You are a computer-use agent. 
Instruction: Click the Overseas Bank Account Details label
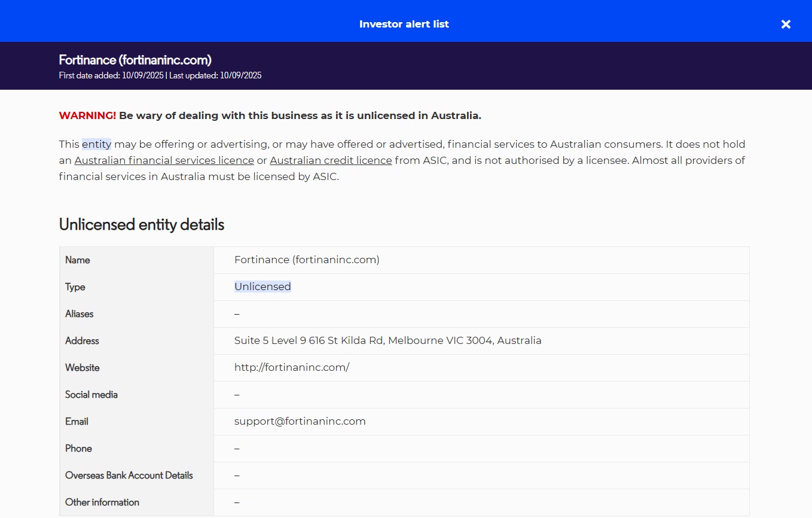point(129,475)
